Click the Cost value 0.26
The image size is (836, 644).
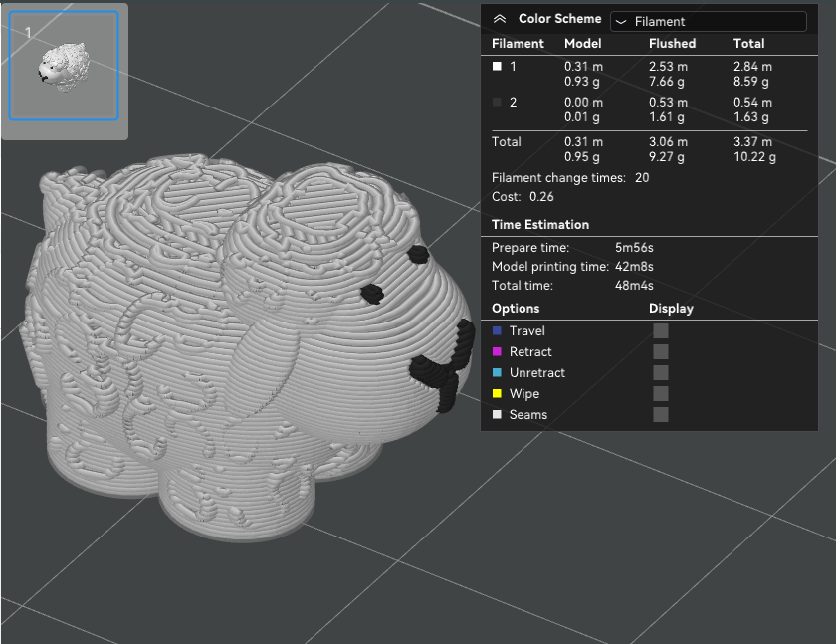point(541,197)
